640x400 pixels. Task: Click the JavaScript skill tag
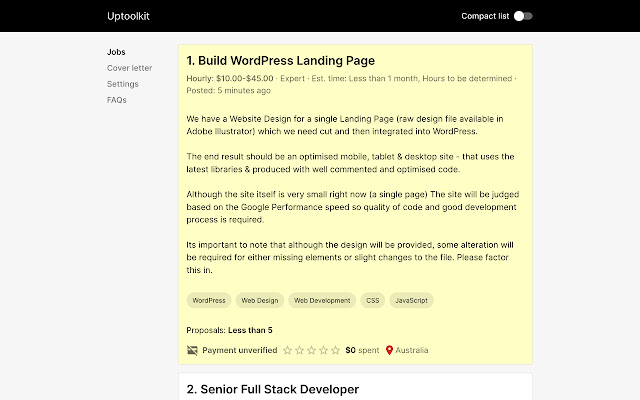pyautogui.click(x=411, y=300)
